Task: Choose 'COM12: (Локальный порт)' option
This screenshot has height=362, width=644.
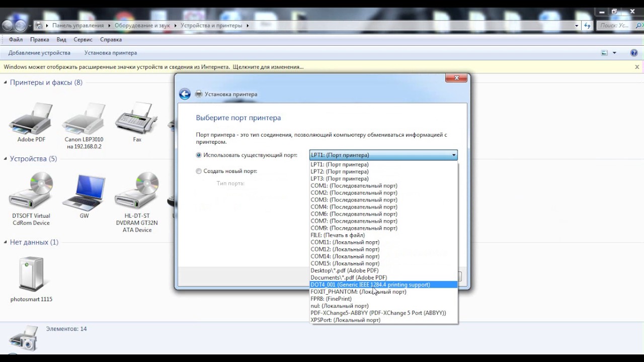Action: (x=384, y=249)
